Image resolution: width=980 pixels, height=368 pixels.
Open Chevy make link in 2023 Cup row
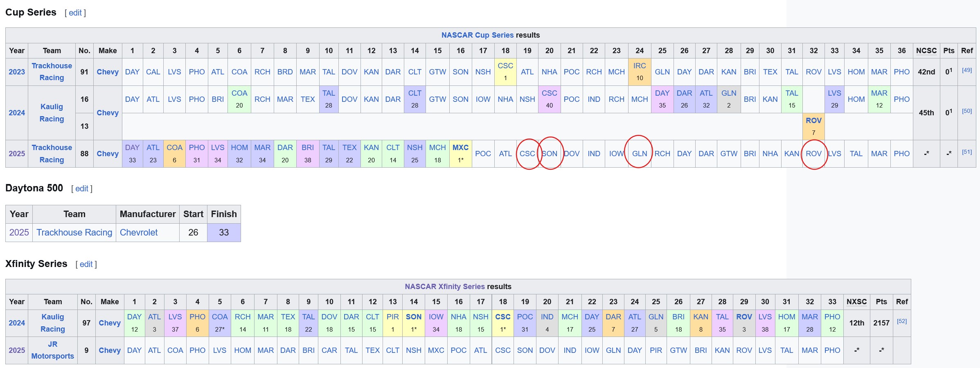pyautogui.click(x=108, y=72)
